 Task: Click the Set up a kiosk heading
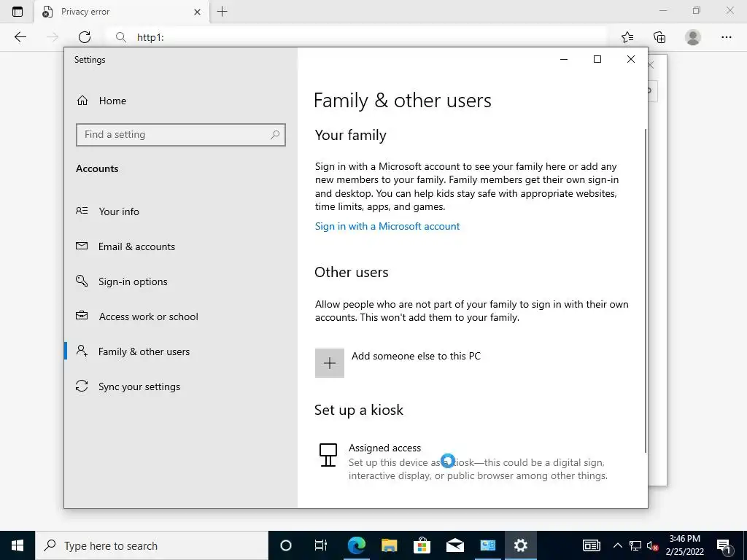[359, 410]
